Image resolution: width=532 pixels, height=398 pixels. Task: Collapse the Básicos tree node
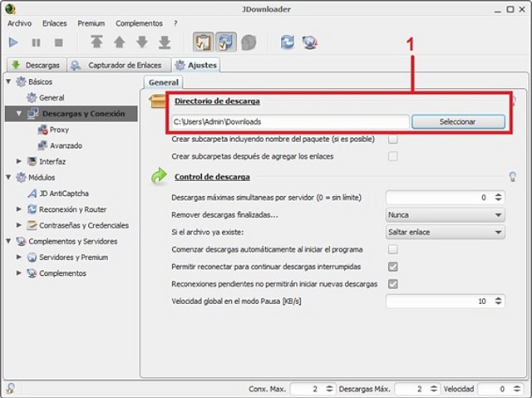click(x=9, y=81)
